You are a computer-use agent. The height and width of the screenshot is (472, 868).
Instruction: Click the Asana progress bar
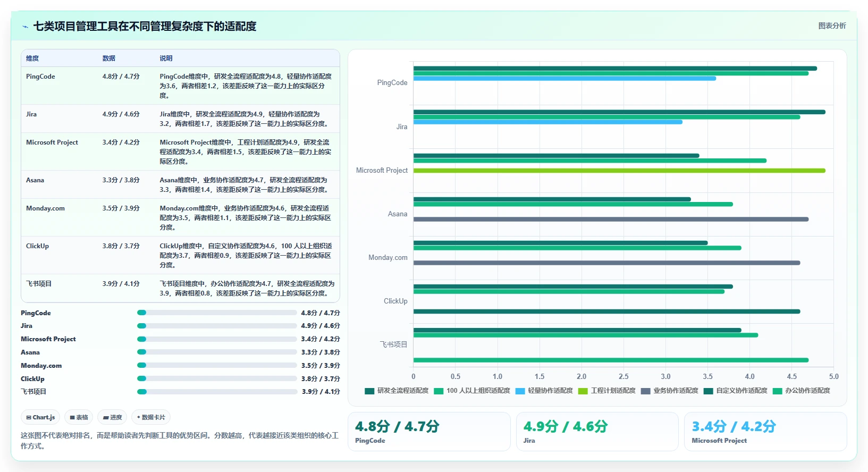click(217, 352)
